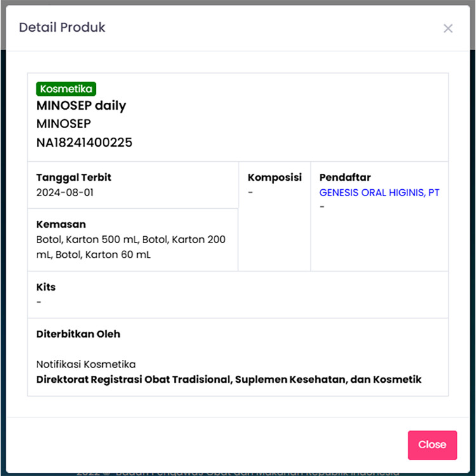Click the Notifikasi Kosmetika text
Image resolution: width=476 pixels, height=476 pixels.
click(x=86, y=364)
